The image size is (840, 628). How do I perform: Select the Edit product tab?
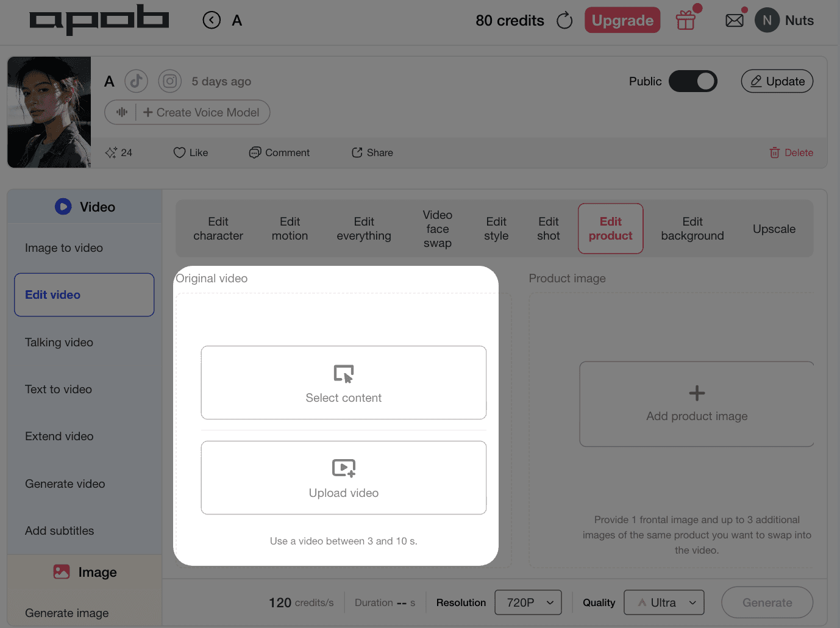[x=611, y=229]
